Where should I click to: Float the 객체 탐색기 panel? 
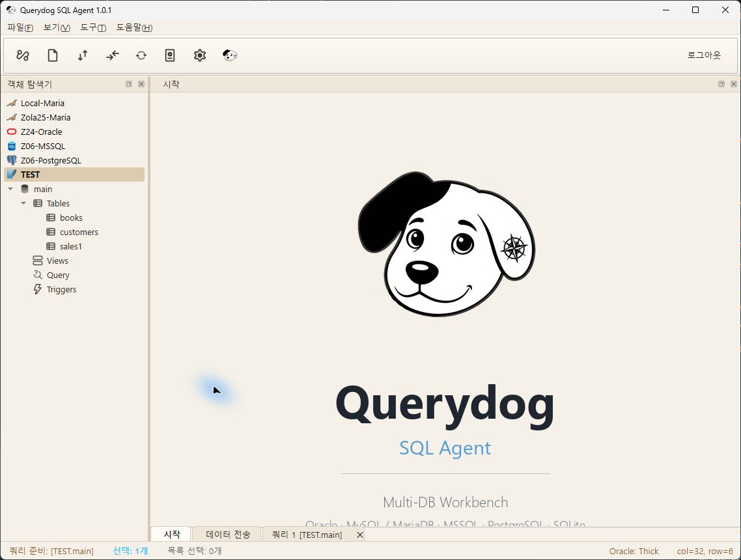(129, 84)
